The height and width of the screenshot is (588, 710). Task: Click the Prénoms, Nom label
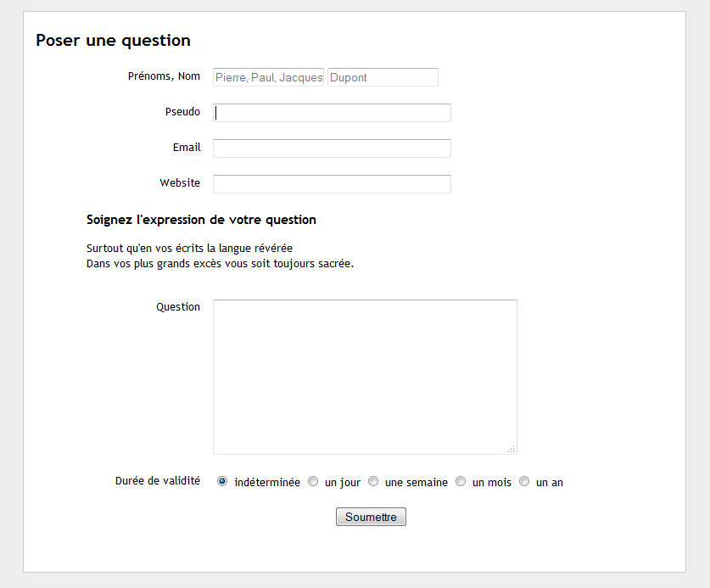point(164,76)
